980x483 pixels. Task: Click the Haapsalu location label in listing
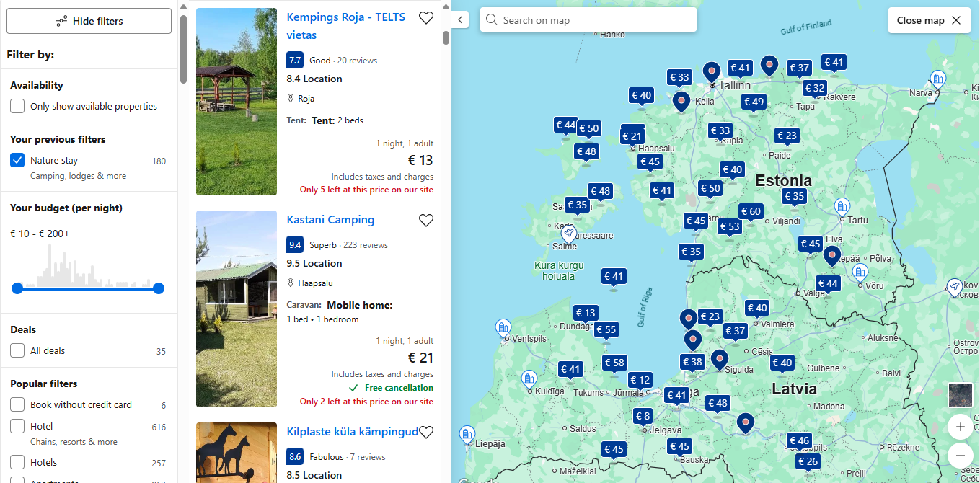tap(315, 283)
